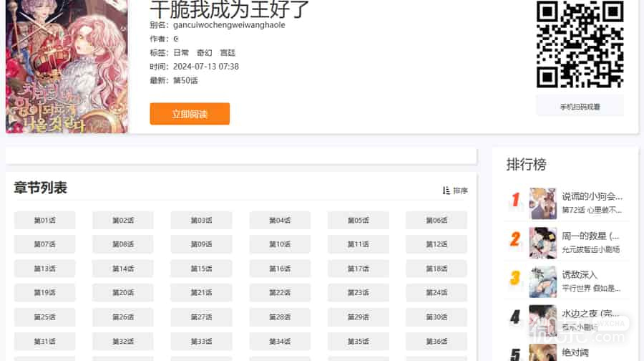Click the orange 立即阅读 button
The width and height of the screenshot is (644, 361).
[x=190, y=114]
